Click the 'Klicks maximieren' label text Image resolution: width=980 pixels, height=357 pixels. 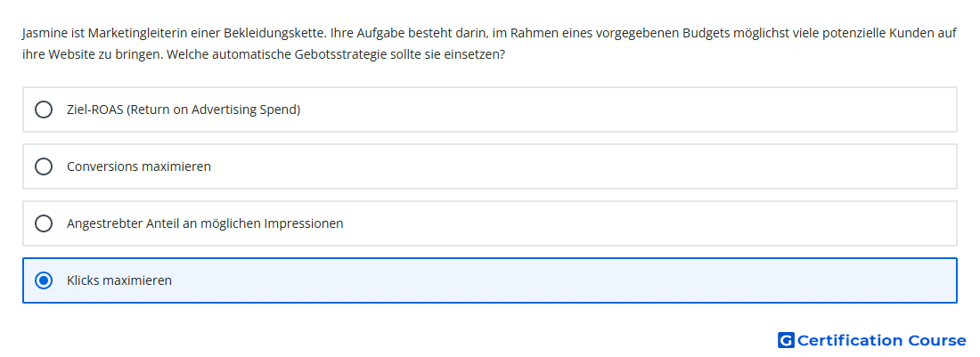[119, 280]
